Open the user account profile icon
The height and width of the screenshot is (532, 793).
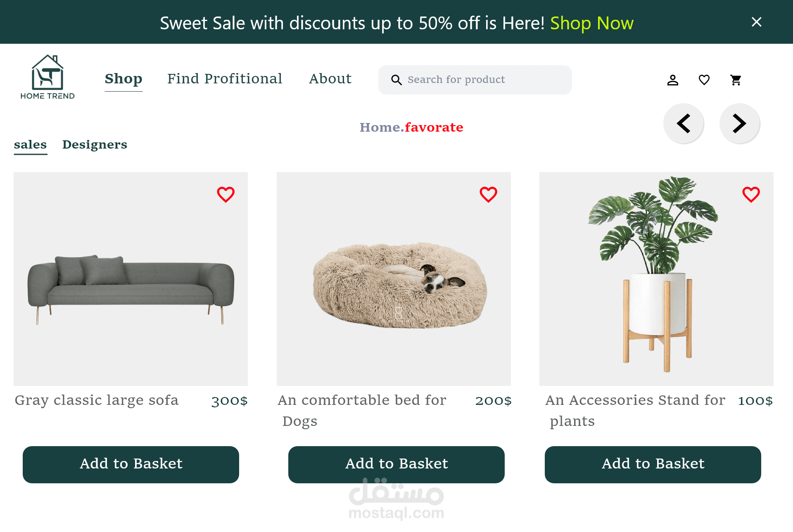coord(673,80)
